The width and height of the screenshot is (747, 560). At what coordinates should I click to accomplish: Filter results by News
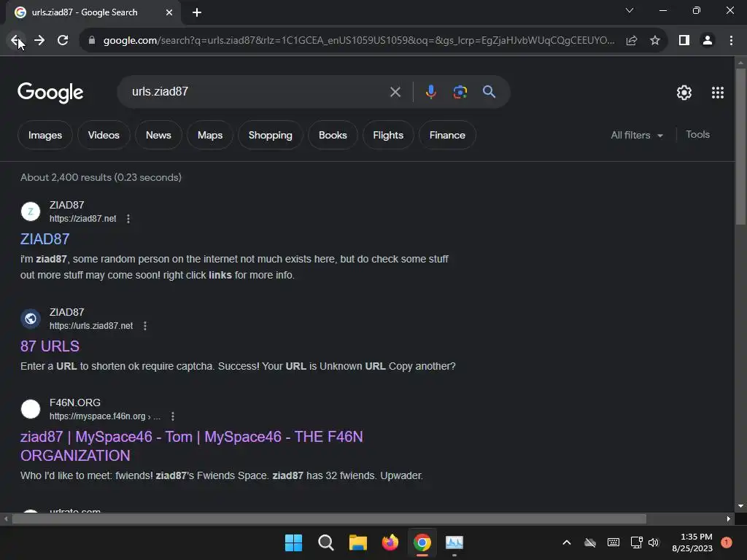[158, 135]
